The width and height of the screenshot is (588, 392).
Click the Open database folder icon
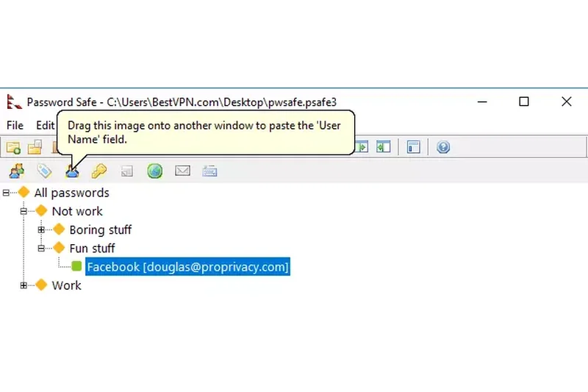34,147
